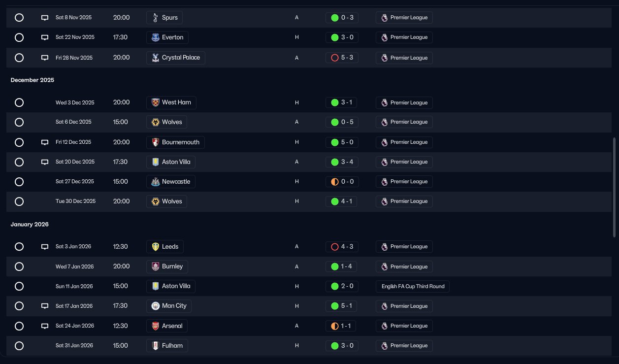
Task: Open the 5 - 1 Man City result
Action: click(x=342, y=306)
